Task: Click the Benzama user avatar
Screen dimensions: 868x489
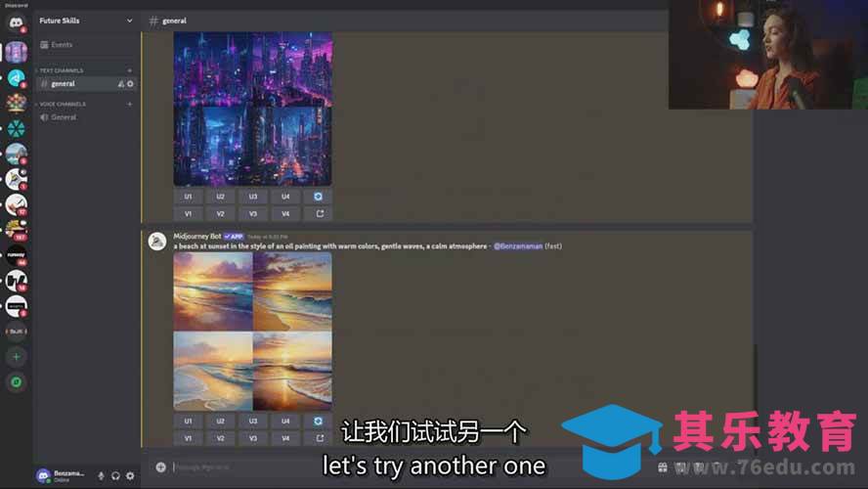Action: [x=43, y=475]
